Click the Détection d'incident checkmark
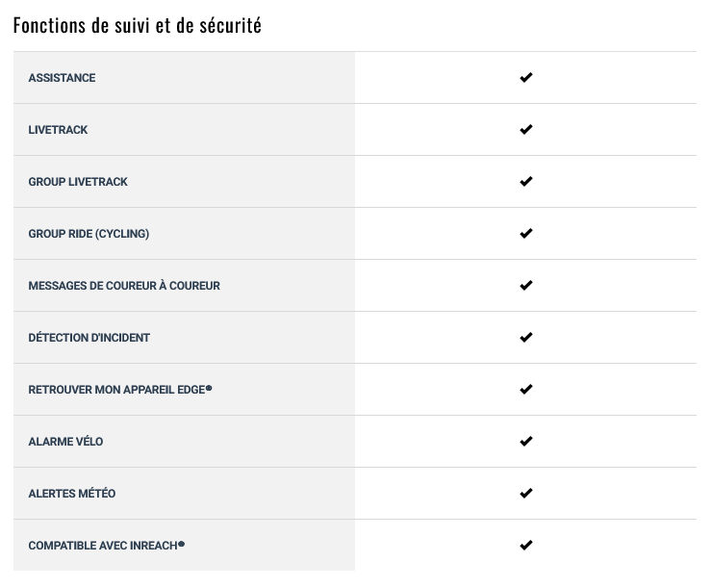712x588 pixels. [526, 338]
